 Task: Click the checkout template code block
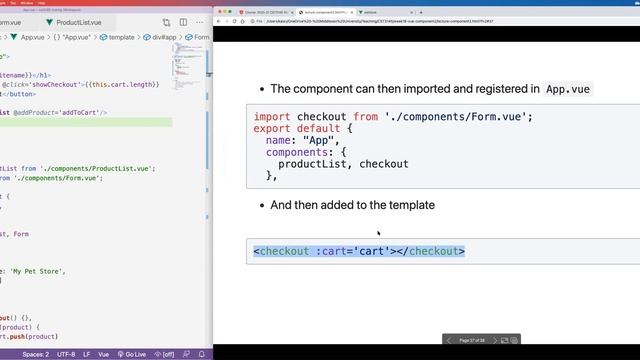(443, 251)
